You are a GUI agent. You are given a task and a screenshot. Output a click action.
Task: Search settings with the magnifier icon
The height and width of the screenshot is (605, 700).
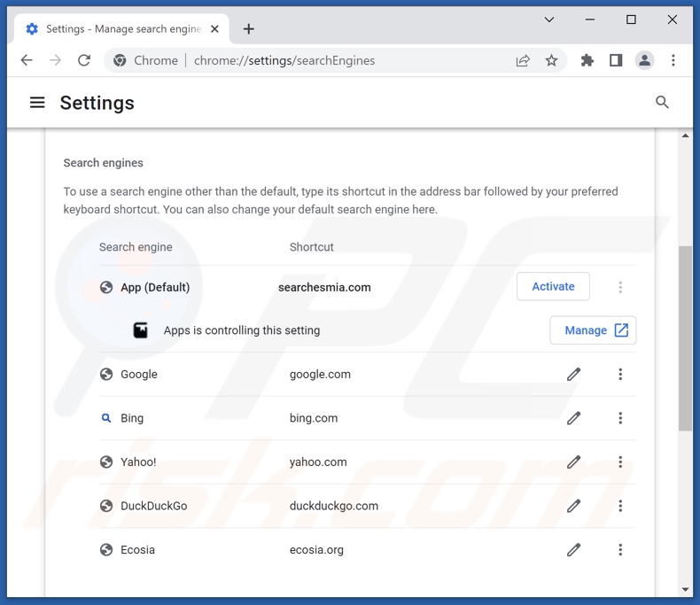coord(662,102)
